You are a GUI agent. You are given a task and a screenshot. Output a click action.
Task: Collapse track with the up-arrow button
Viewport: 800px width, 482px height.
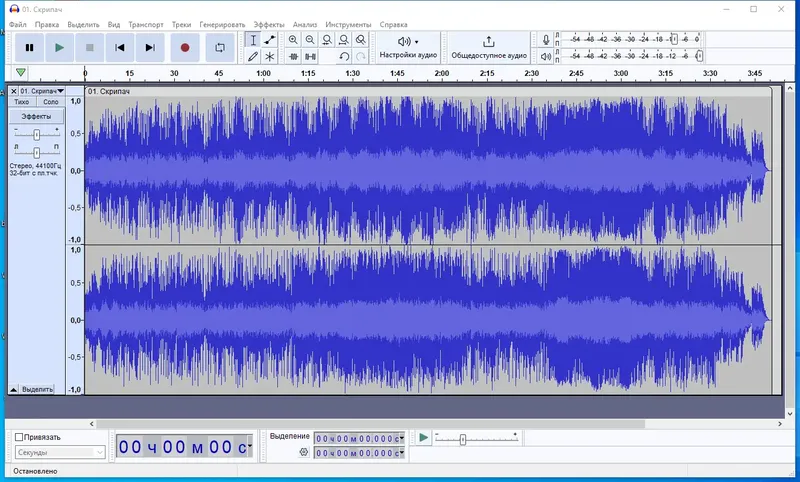(14, 389)
